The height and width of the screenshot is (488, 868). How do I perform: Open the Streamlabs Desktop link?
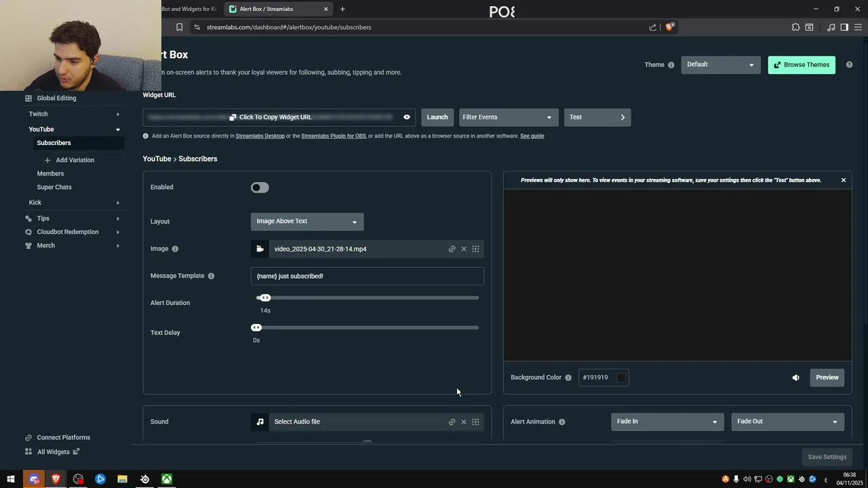coord(260,136)
